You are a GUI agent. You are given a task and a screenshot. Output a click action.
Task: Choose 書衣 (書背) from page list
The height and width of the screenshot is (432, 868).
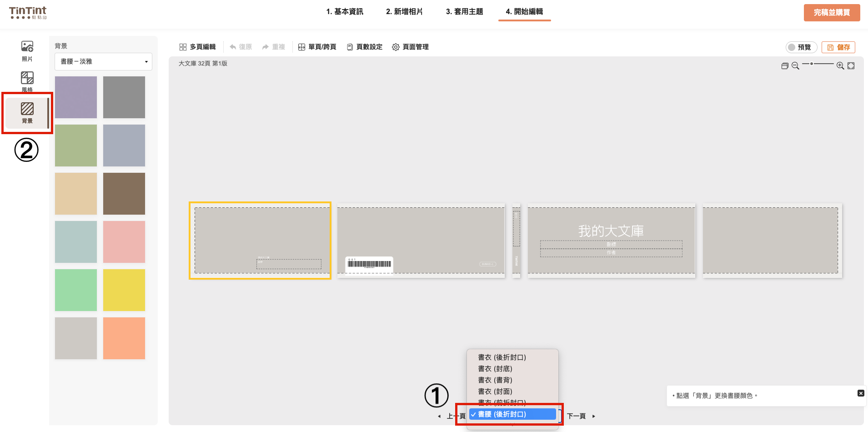(495, 380)
